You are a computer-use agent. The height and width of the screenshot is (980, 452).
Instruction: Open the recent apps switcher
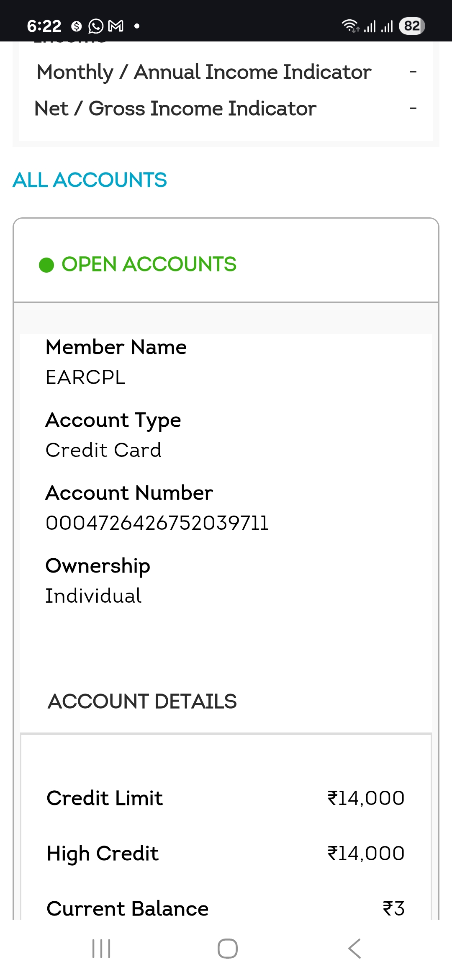(101, 949)
